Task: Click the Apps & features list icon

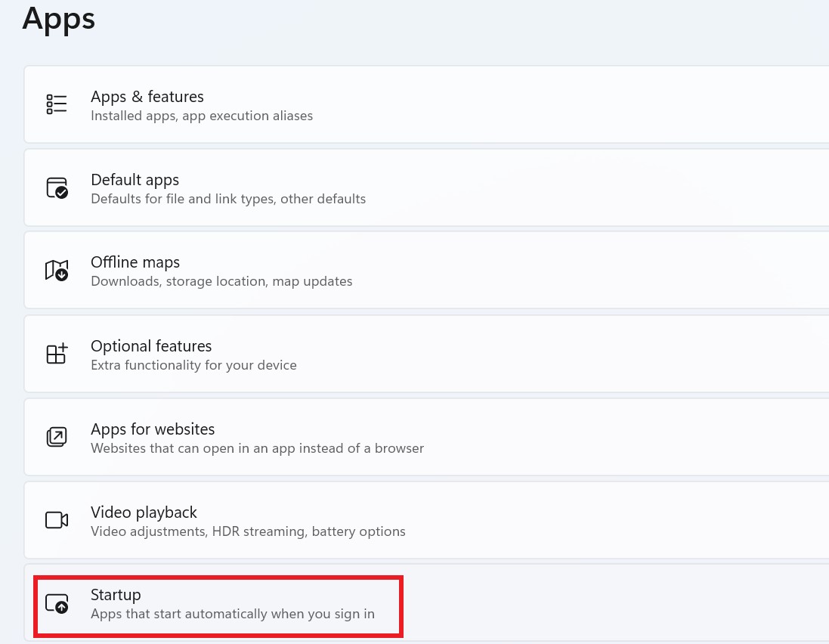Action: [57, 104]
